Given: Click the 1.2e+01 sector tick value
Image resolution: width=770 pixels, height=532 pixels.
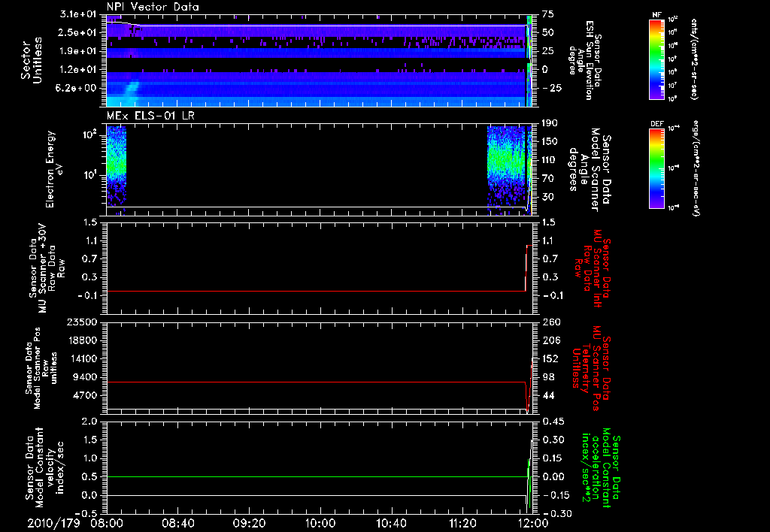Looking at the screenshot, I should point(78,70).
